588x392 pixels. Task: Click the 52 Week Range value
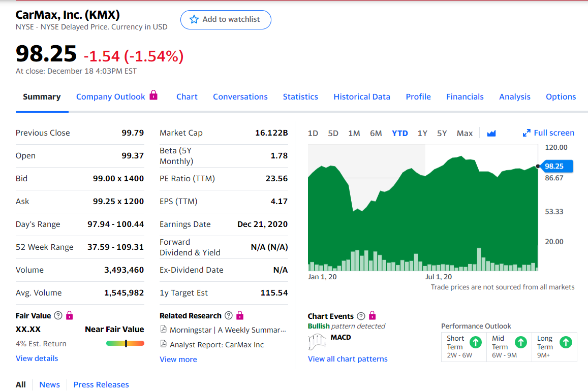[x=115, y=247]
